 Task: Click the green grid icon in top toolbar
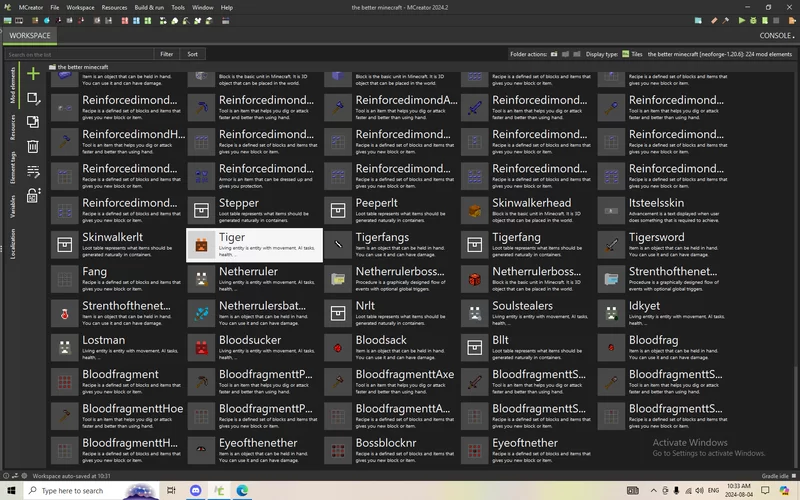(x=147, y=20)
